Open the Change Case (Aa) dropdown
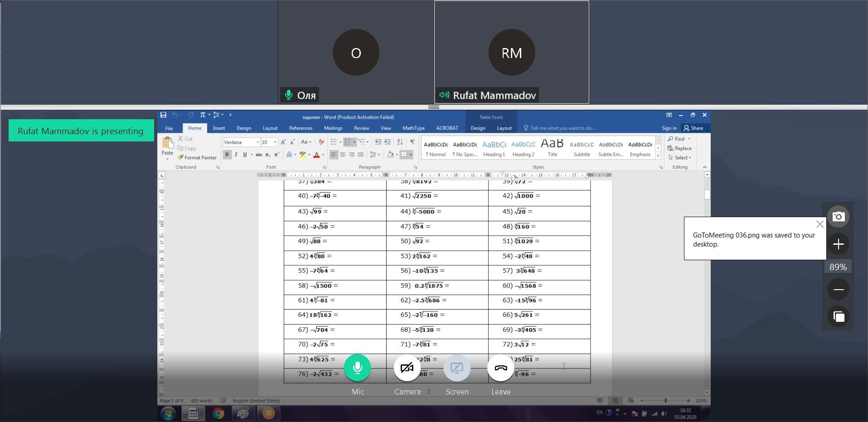This screenshot has width=868, height=422. pos(306,142)
